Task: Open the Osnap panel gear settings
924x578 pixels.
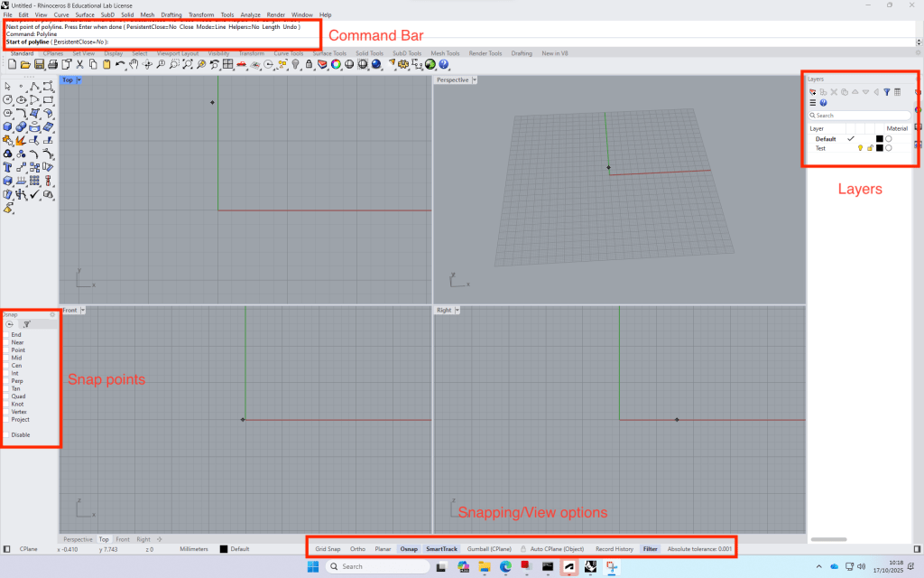Action: click(52, 314)
